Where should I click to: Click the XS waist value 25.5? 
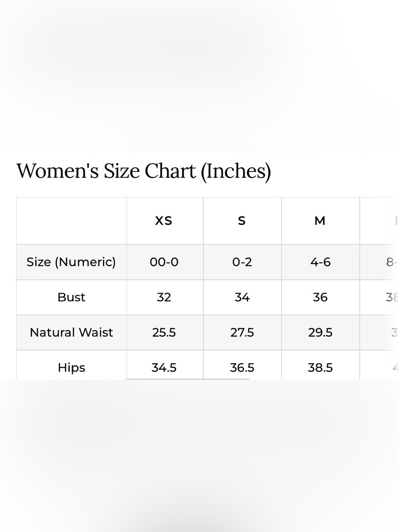(x=164, y=332)
